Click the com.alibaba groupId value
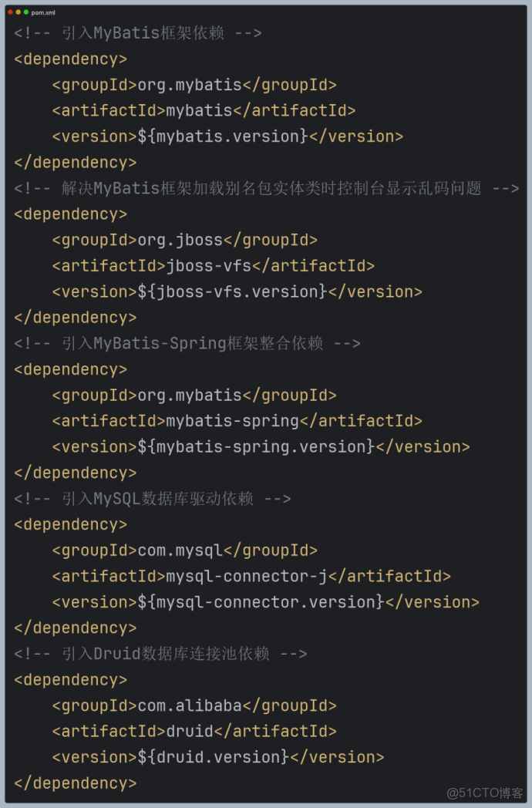This screenshot has height=808, width=532. (x=190, y=705)
